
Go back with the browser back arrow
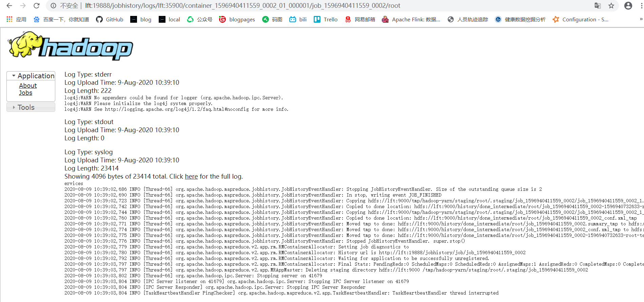click(9, 6)
